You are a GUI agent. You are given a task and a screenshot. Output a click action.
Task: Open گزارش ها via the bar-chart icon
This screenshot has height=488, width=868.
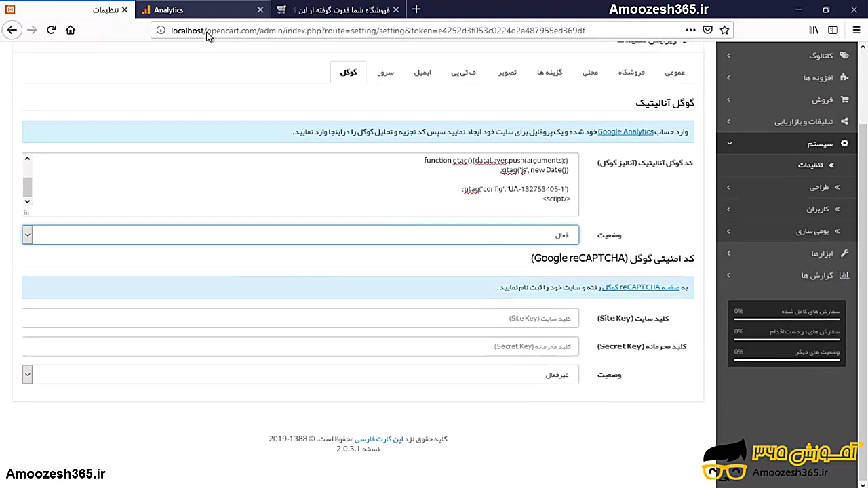pyautogui.click(x=844, y=275)
